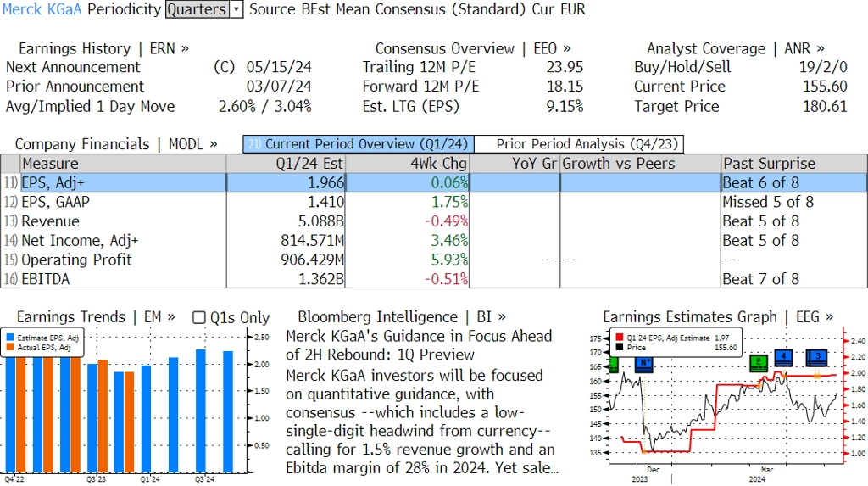Select the EBITDA measure row

pyautogui.click(x=434, y=279)
